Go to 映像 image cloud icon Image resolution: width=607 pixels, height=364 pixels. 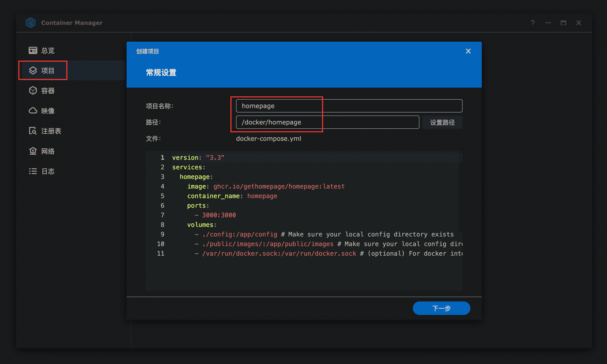(33, 111)
